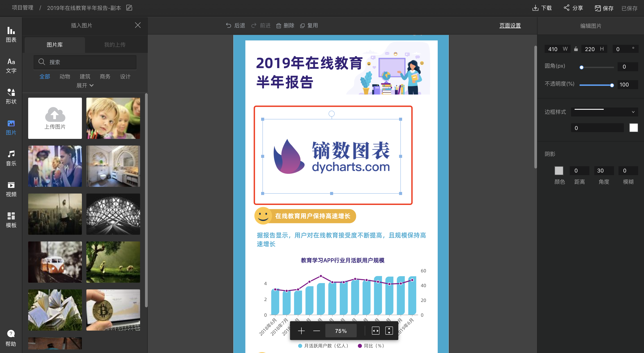The height and width of the screenshot is (353, 644).
Task: Click the 圆角 value field
Action: pyautogui.click(x=628, y=67)
